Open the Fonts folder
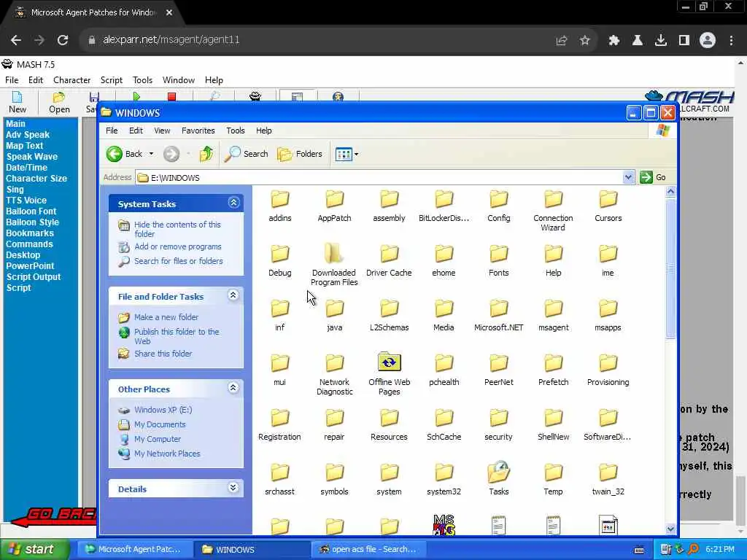 [x=498, y=260]
